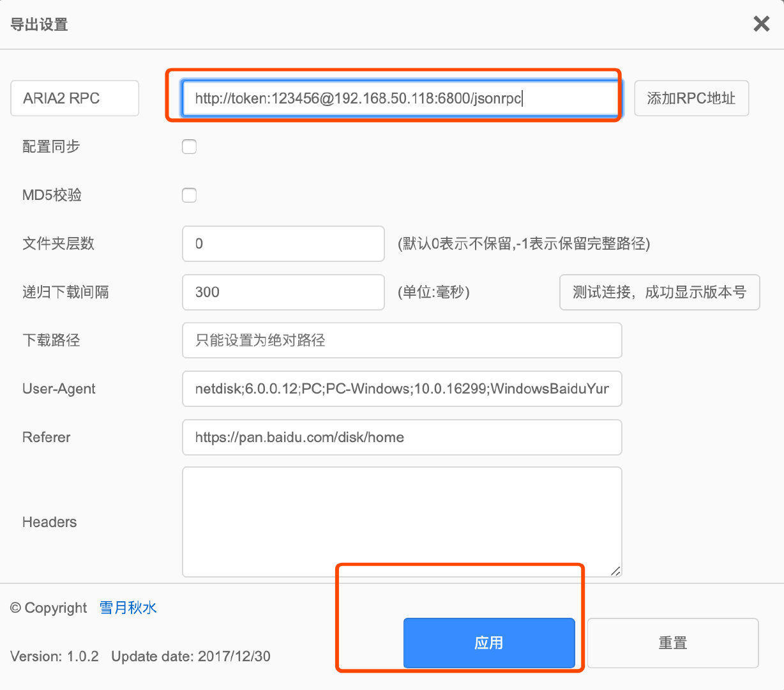Click the 文件夹层数 input showing 0

click(x=283, y=243)
